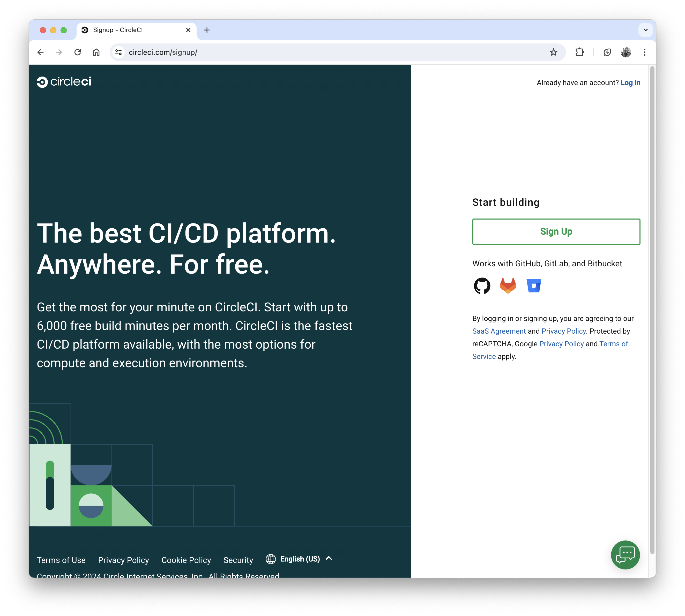Reload the page
This screenshot has height=616, width=685.
coord(78,52)
